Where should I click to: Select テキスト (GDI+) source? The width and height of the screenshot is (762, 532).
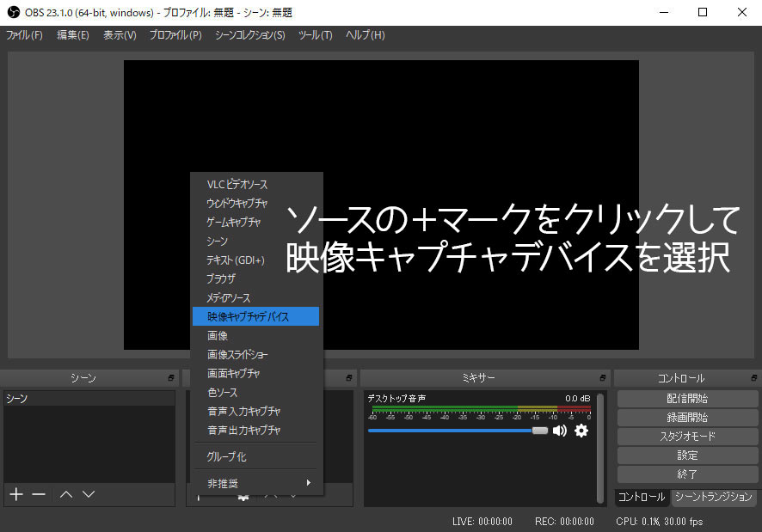pos(255,260)
